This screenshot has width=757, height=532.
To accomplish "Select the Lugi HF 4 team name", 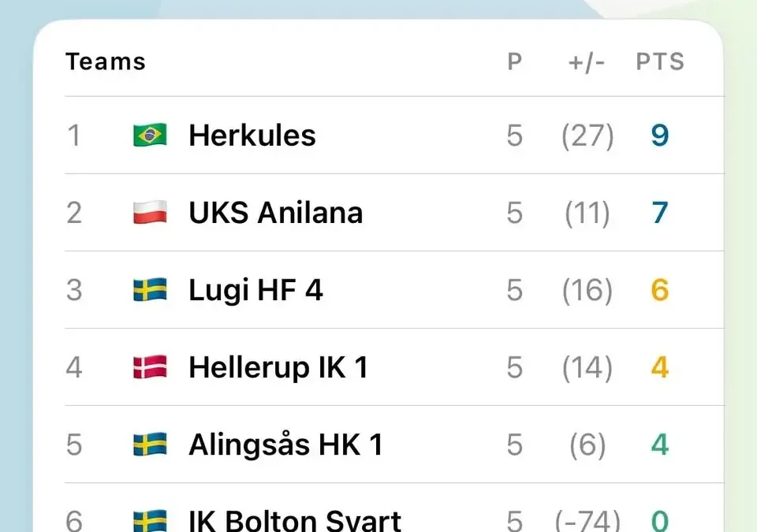I will click(x=255, y=290).
